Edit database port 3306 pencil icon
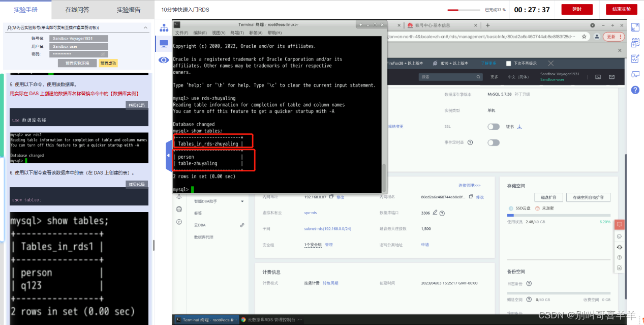 pyautogui.click(x=435, y=213)
